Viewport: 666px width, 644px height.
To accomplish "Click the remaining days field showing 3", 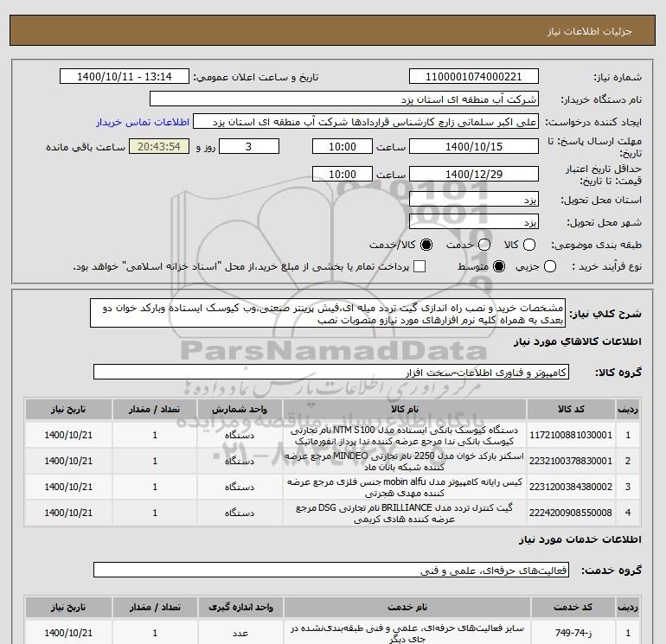I will pos(249,146).
